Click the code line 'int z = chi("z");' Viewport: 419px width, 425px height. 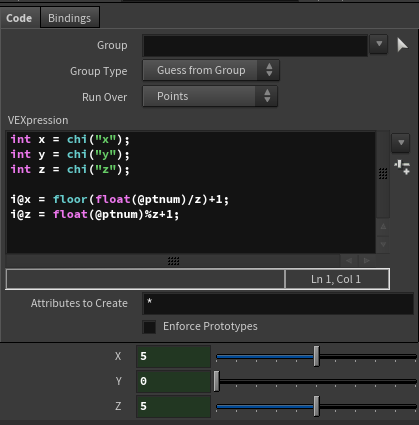[70, 169]
